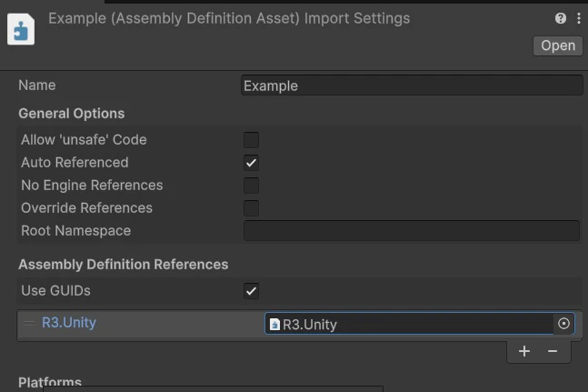Click the General Options section header
The image size is (588, 392).
point(72,114)
